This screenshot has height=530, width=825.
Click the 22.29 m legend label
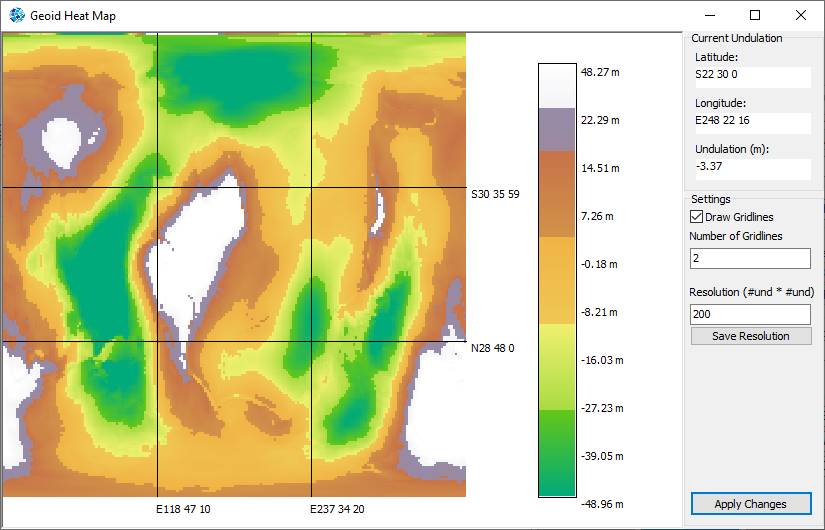click(x=600, y=120)
